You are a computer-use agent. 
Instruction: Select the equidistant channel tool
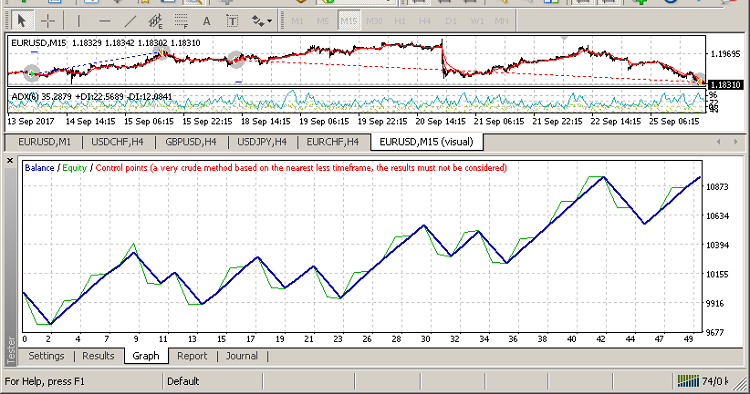(155, 21)
